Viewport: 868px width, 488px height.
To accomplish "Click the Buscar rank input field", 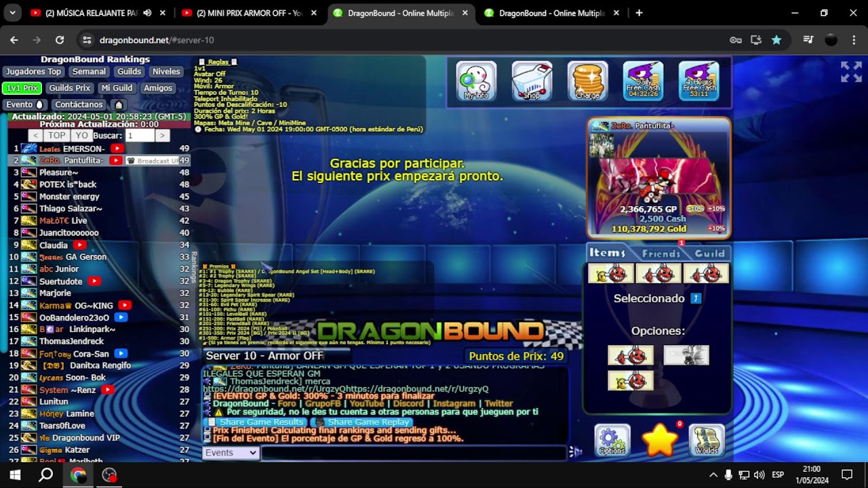I will click(140, 136).
